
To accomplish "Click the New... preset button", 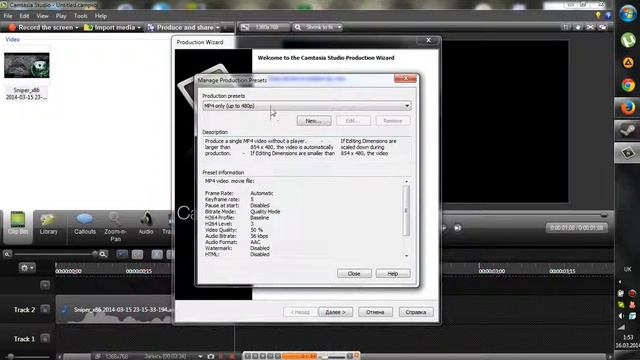I will [x=313, y=121].
